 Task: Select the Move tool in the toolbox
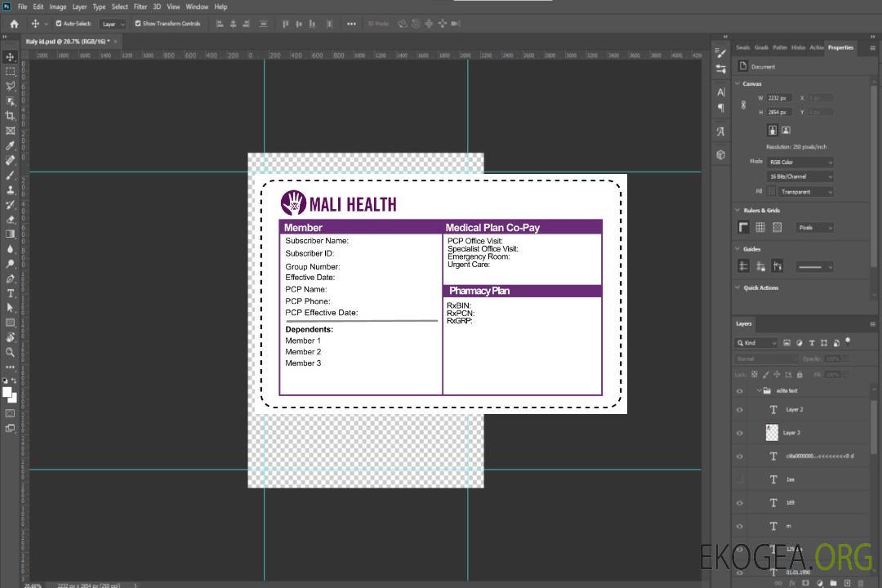coord(10,56)
